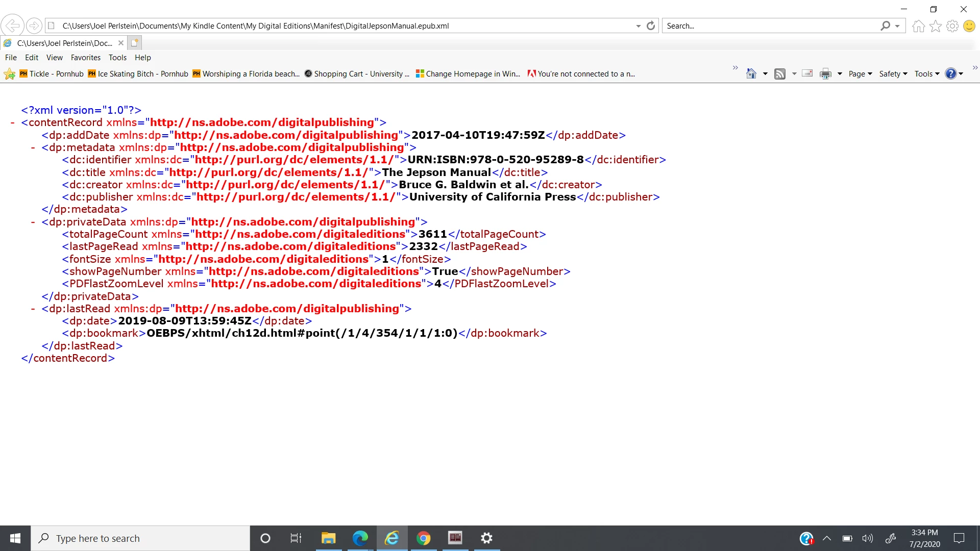Collapse the dp:metadata XML node
Viewport: 980px width, 551px height.
pyautogui.click(x=33, y=148)
